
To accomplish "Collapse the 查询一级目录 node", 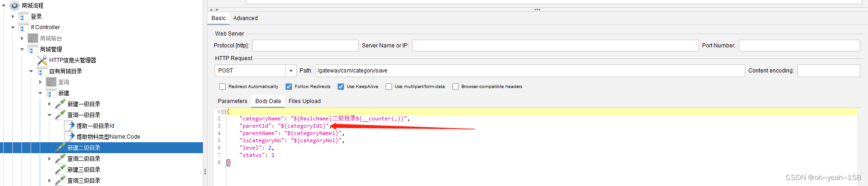I will click(x=49, y=115).
